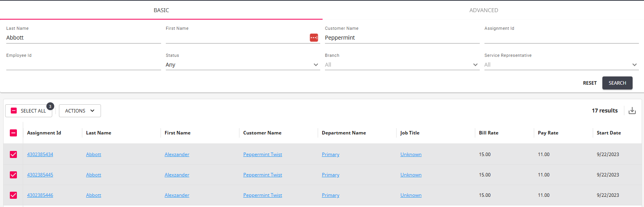Open Alexzander link in row 4302385445
The height and width of the screenshot is (207, 644).
(177, 175)
